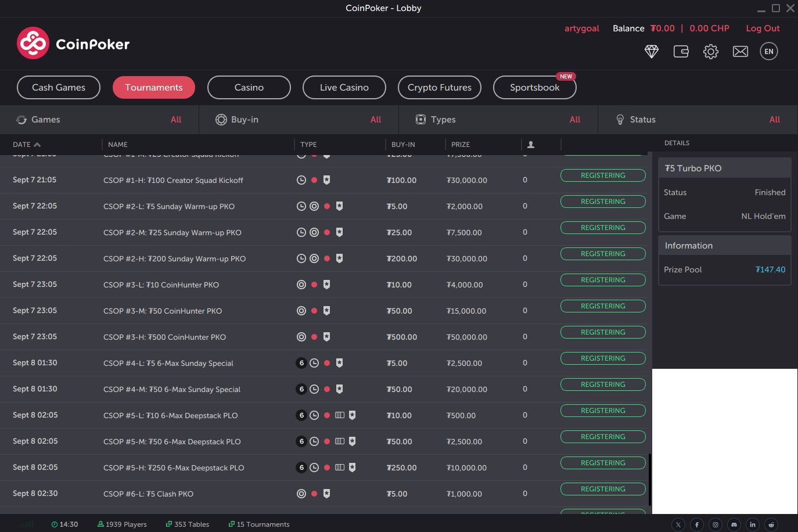This screenshot has width=798, height=532.
Task: Open the Instagram icon in the footer
Action: tap(715, 524)
